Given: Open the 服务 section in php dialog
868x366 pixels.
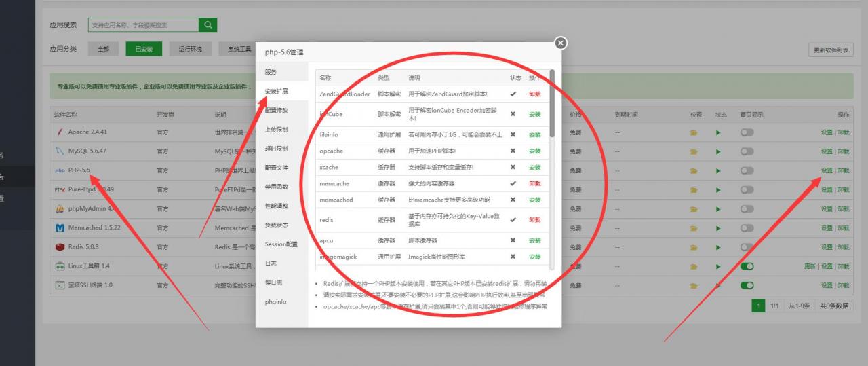Looking at the screenshot, I should 281,72.
